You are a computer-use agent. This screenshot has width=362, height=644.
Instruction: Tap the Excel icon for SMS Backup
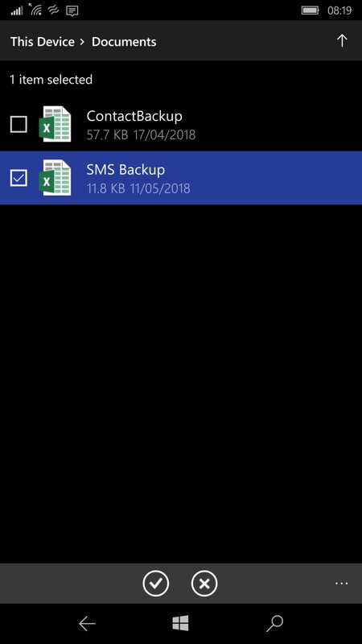pyautogui.click(x=55, y=177)
